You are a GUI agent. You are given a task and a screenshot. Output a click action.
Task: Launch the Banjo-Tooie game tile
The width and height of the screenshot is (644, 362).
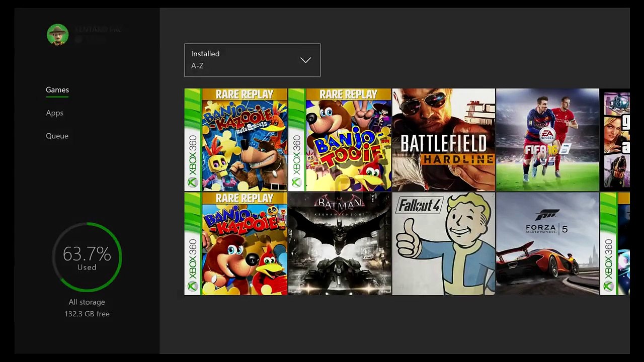click(x=340, y=140)
